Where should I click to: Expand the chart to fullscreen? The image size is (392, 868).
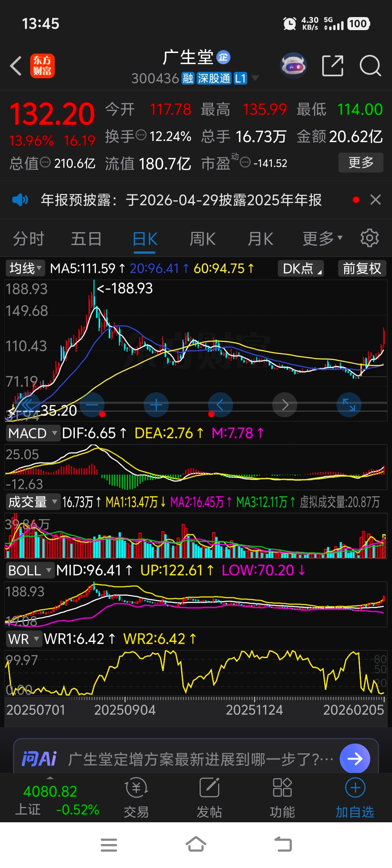349,405
